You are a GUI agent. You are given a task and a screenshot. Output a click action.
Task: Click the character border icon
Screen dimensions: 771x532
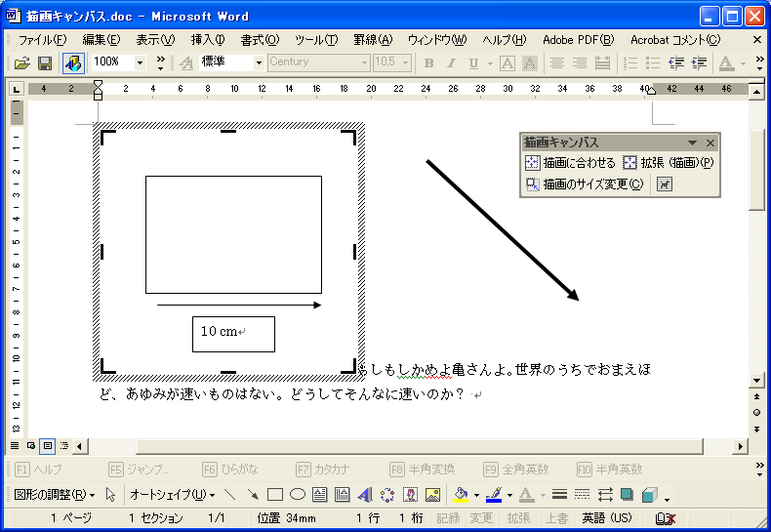point(507,62)
